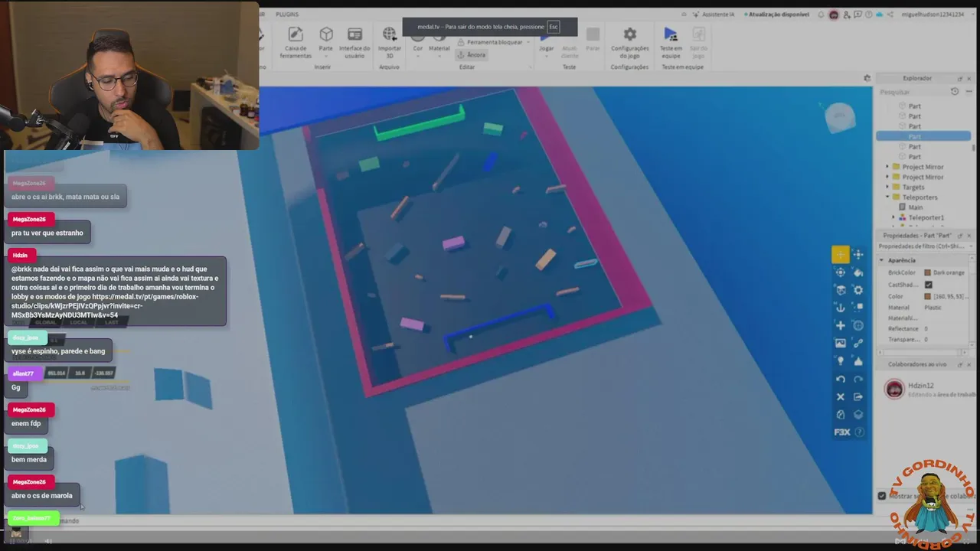This screenshot has width=980, height=551.
Task: Select the F3X move tool
Action: coord(841,255)
